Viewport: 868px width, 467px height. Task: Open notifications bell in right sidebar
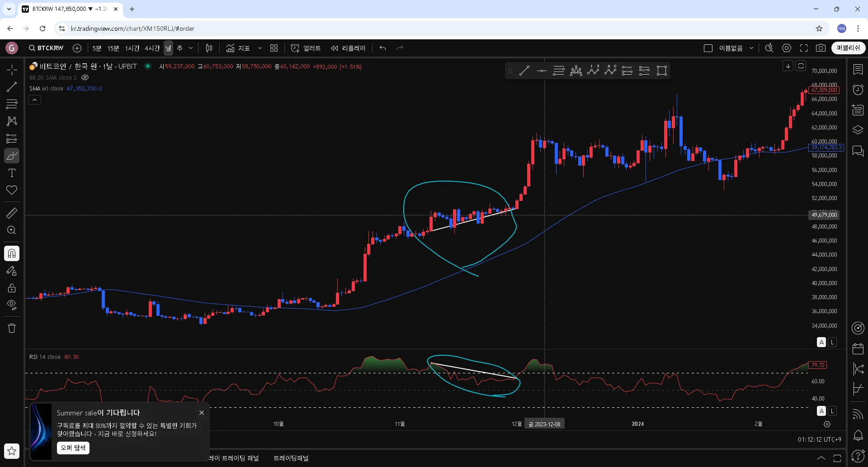[858, 435]
